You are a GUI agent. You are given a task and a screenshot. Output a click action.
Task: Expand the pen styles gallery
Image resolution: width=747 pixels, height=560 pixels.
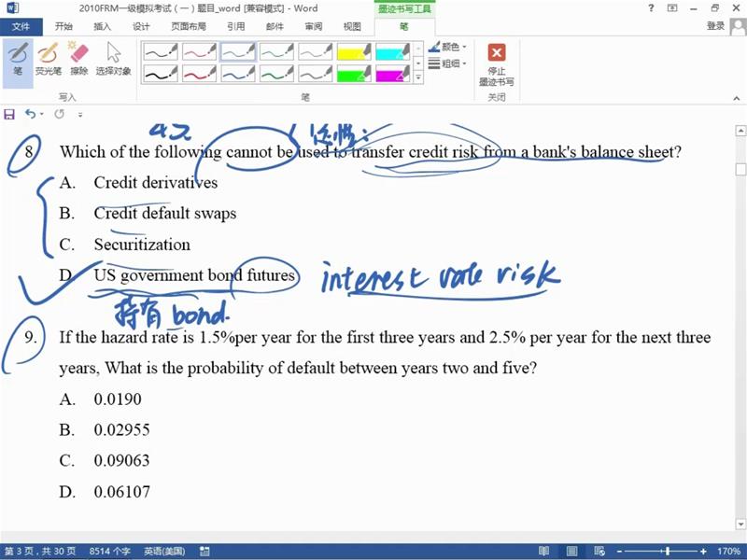point(418,77)
